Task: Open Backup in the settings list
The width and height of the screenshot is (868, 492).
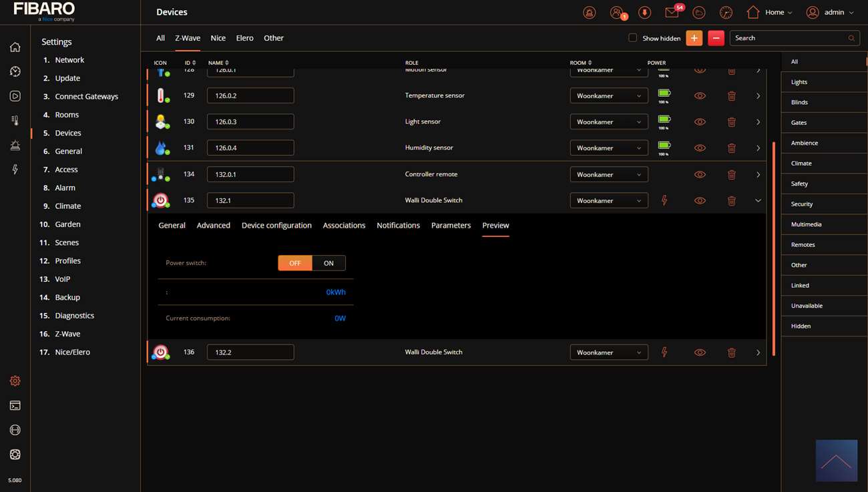Action: (67, 297)
